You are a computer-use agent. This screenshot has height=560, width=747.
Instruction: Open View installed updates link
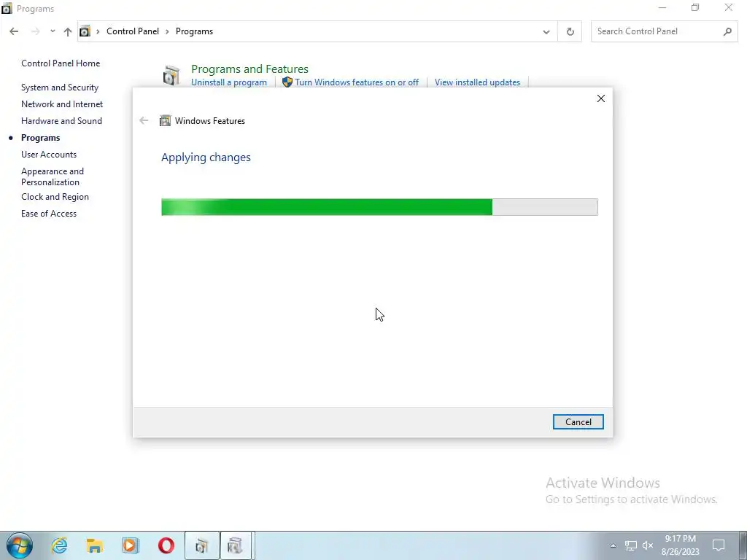tap(477, 82)
